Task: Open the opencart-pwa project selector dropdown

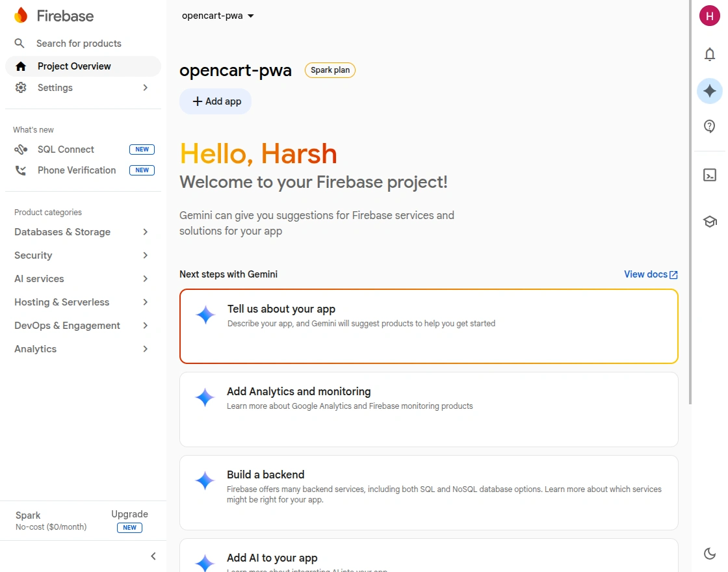Action: coord(218,16)
